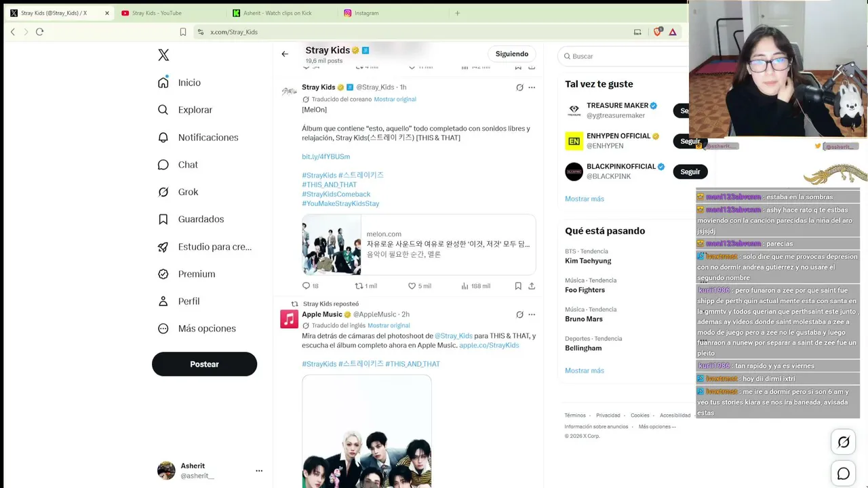Switch to Stray Kids YouTube tab

157,13
